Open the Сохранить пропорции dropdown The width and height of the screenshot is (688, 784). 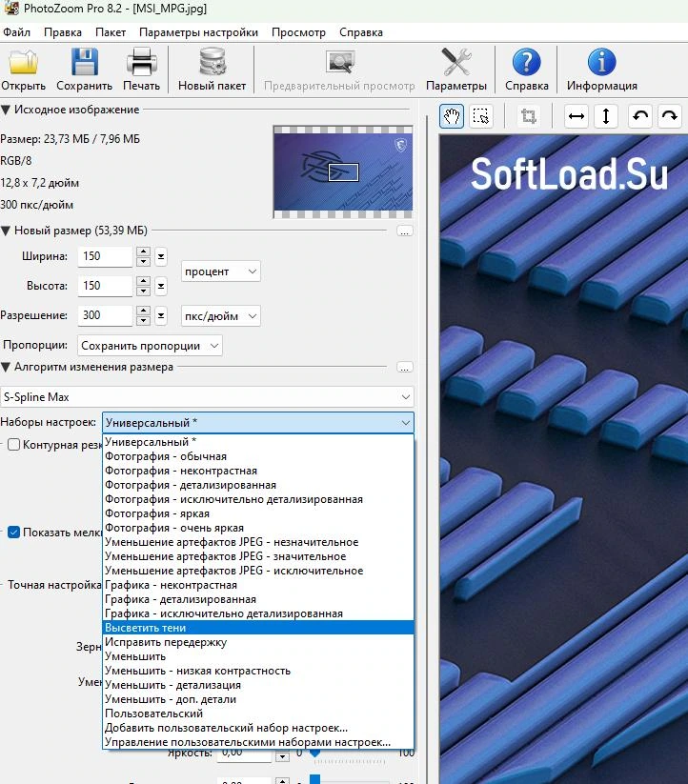point(150,346)
